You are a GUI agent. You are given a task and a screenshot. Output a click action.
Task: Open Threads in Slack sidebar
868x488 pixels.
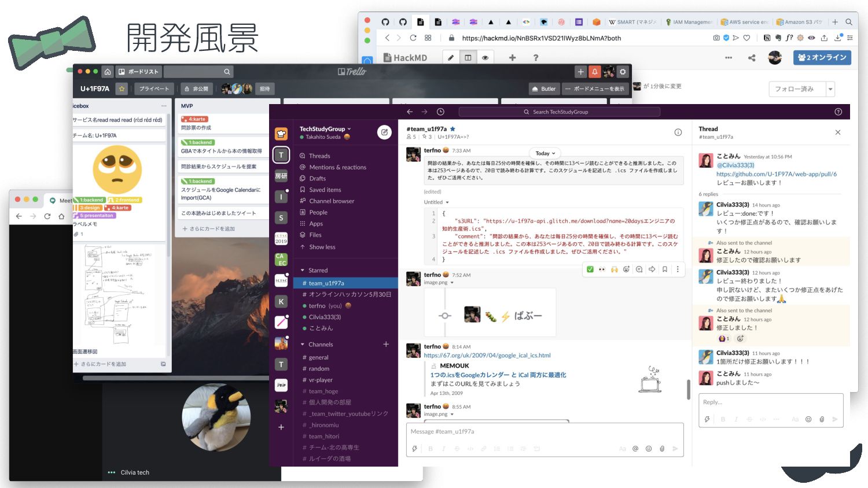click(319, 156)
